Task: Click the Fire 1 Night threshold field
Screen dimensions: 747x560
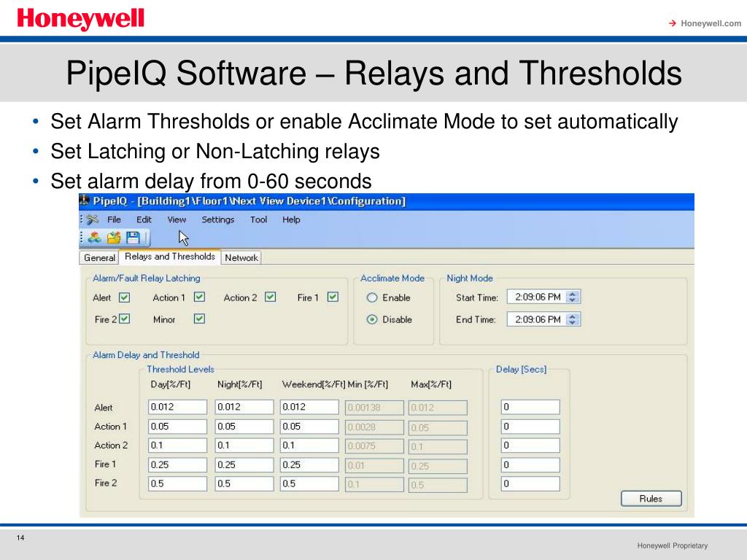Action: 244,464
